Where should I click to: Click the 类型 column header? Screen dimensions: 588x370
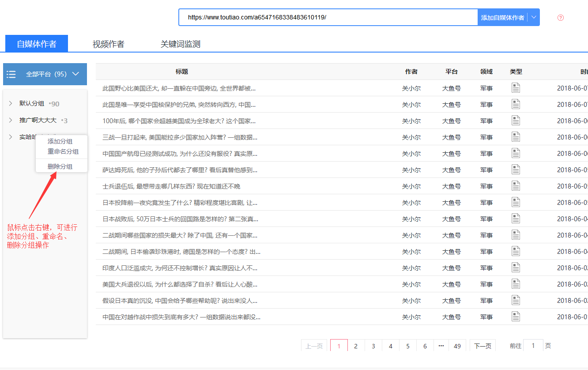[x=516, y=72]
